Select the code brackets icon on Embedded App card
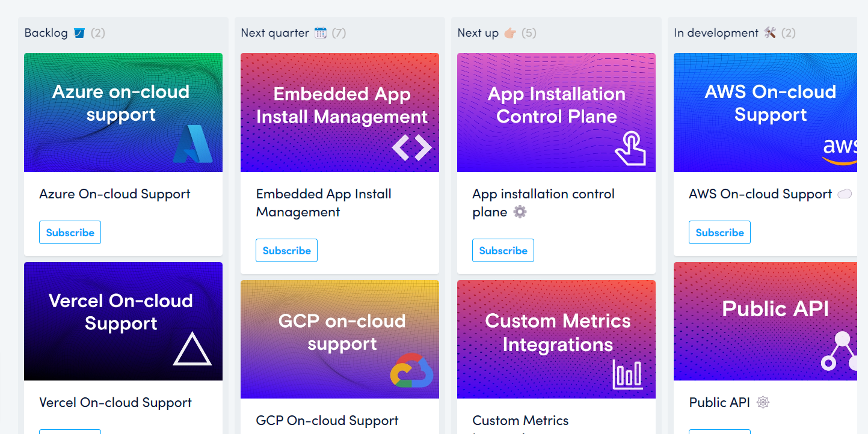 [x=413, y=146]
